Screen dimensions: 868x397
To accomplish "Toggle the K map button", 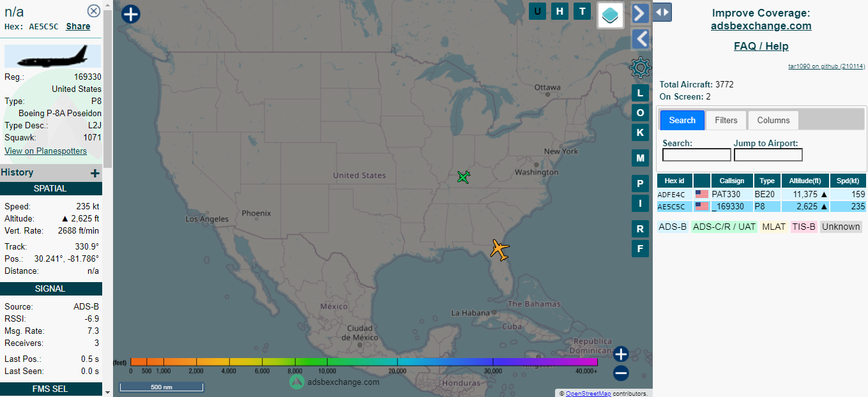I will (641, 132).
